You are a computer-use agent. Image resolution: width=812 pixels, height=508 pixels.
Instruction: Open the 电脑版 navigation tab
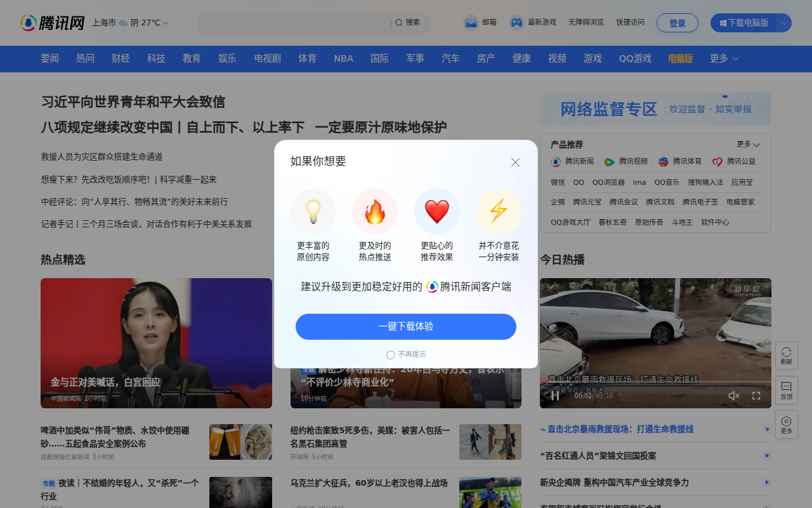point(680,58)
